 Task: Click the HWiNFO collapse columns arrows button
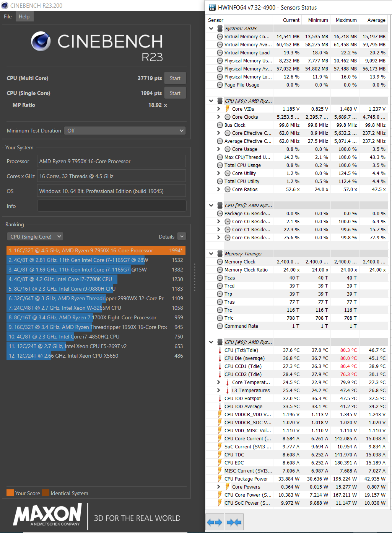[234, 522]
